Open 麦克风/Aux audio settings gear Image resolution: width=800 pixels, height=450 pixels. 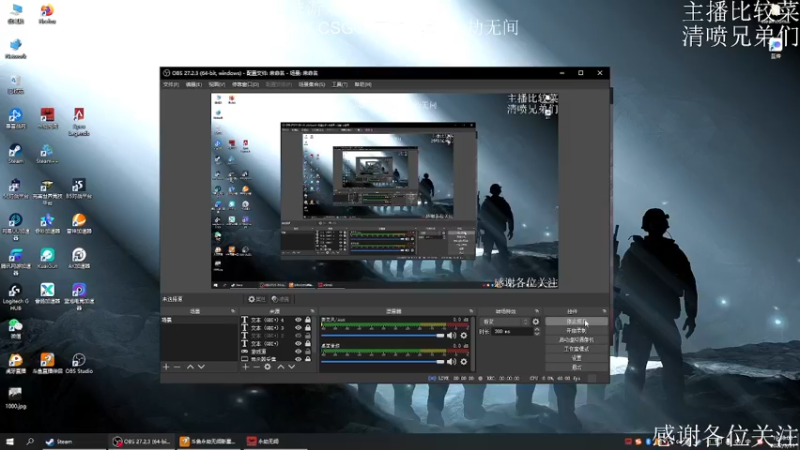[464, 335]
